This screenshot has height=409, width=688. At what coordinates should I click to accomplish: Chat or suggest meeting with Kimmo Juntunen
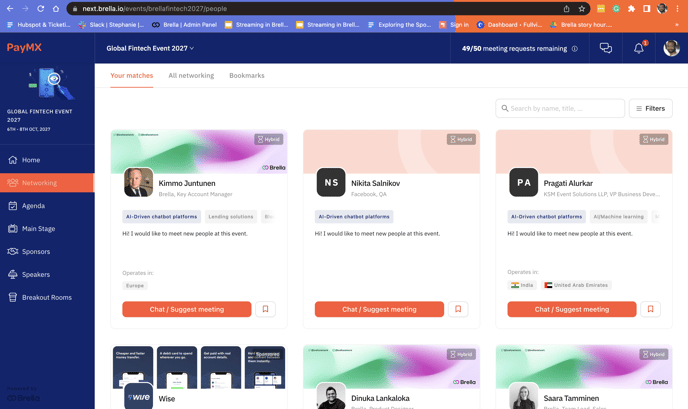tap(187, 309)
